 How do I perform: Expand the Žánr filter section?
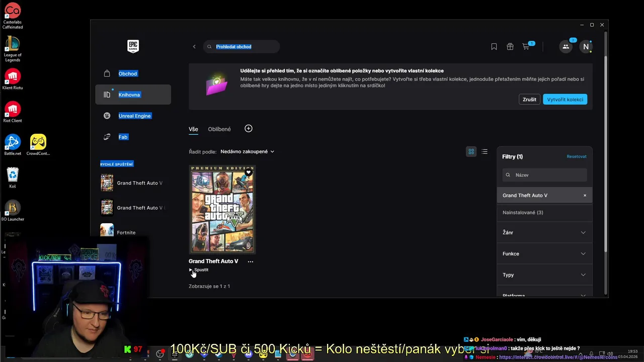[544, 232]
